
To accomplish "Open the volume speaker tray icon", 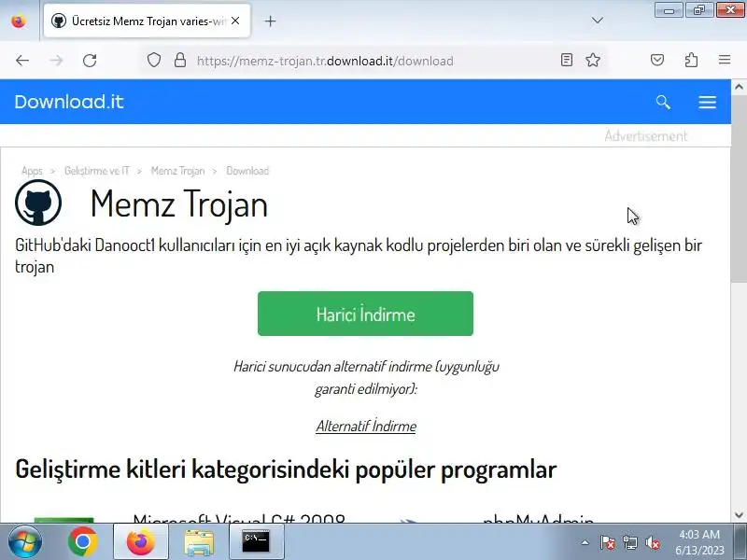I will pyautogui.click(x=653, y=542).
